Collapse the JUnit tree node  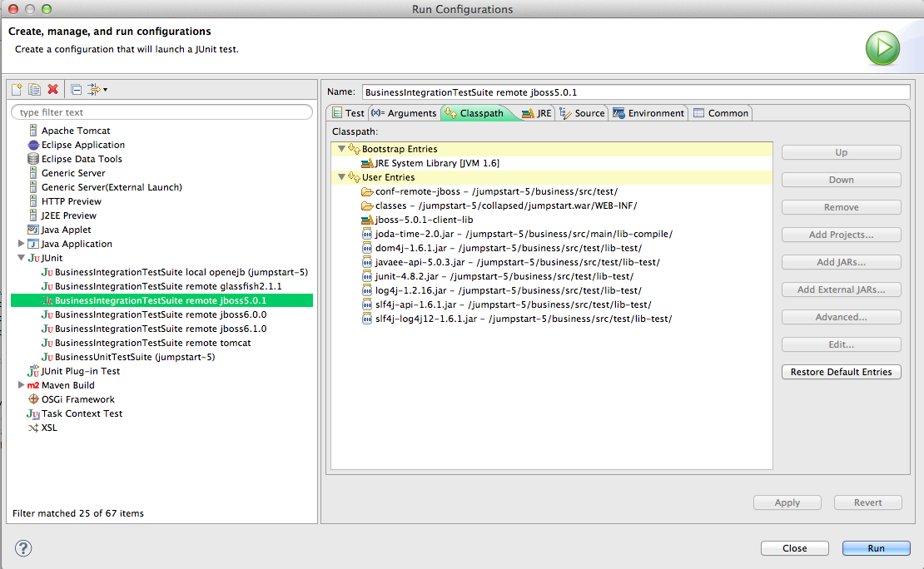21,257
